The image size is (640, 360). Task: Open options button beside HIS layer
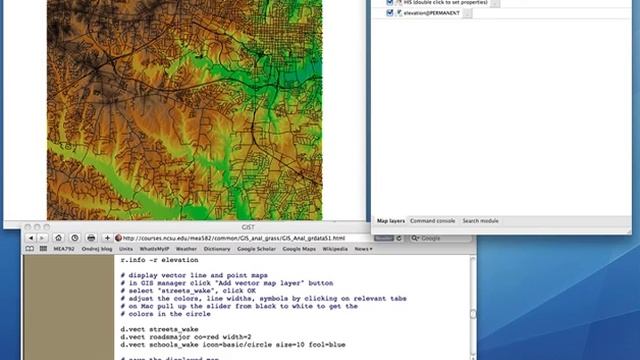(x=495, y=3)
